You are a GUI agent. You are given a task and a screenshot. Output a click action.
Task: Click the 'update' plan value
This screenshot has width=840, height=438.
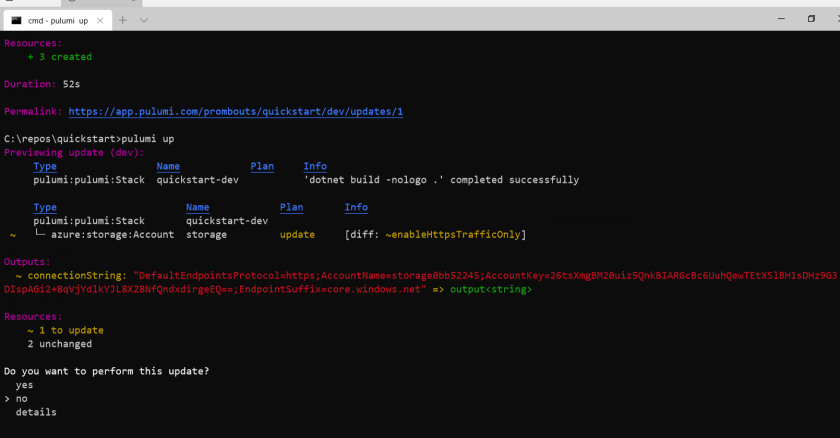297,235
